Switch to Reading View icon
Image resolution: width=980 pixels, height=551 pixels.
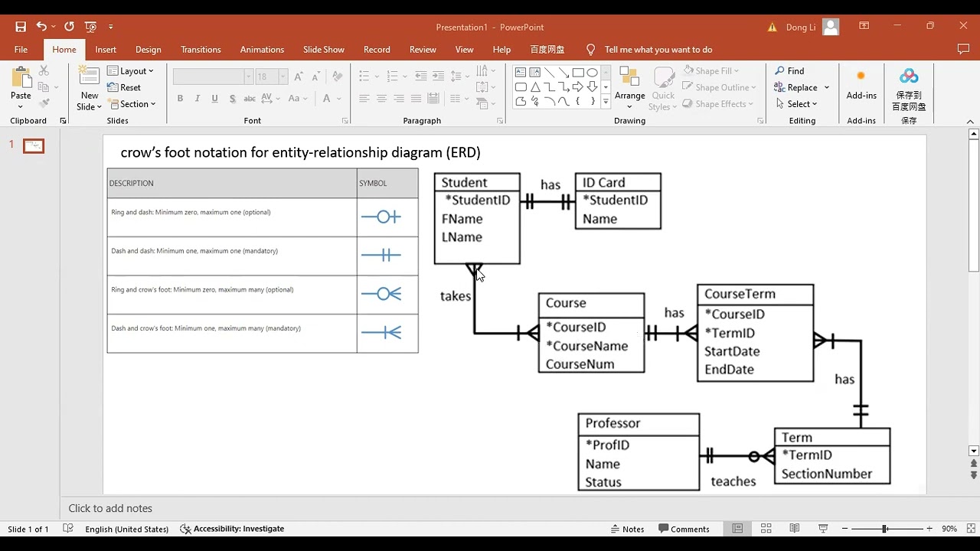[x=795, y=529]
